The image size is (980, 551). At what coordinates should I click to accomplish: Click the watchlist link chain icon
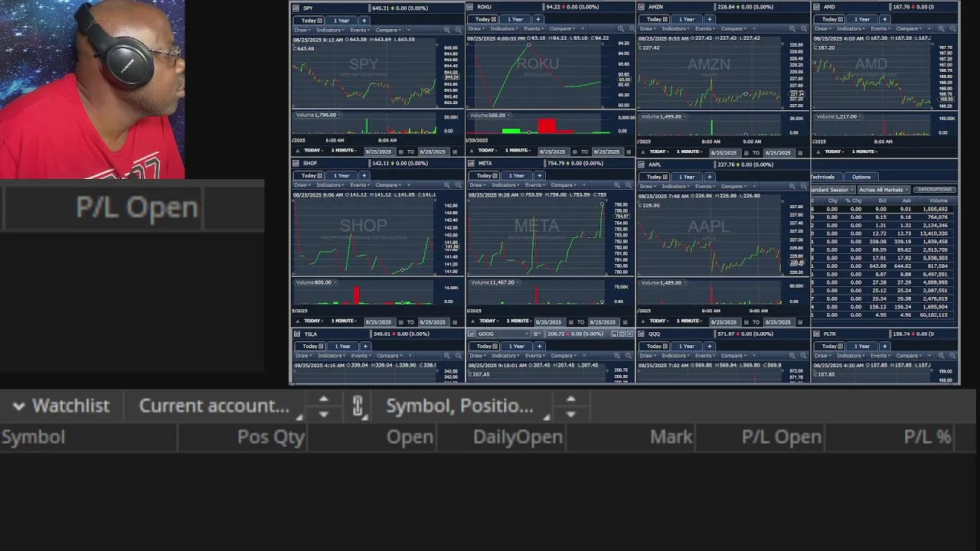[x=358, y=406]
